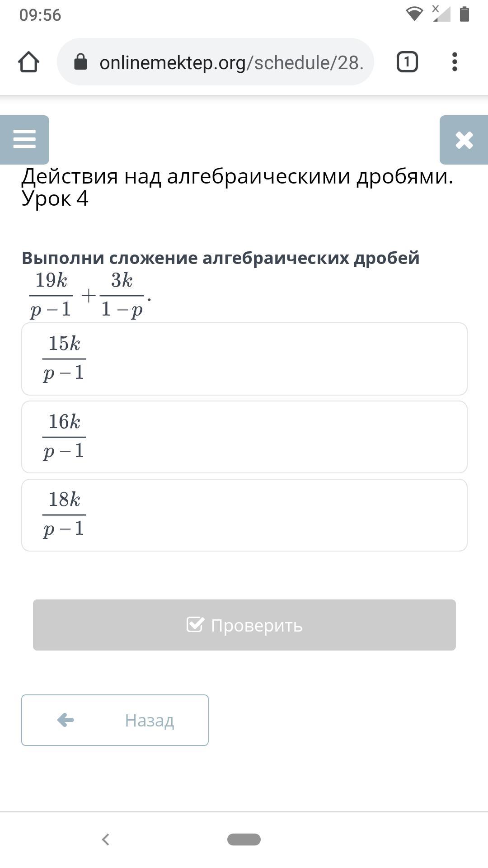The width and height of the screenshot is (488, 868).
Task: Tap the Android home pill
Action: (x=244, y=840)
